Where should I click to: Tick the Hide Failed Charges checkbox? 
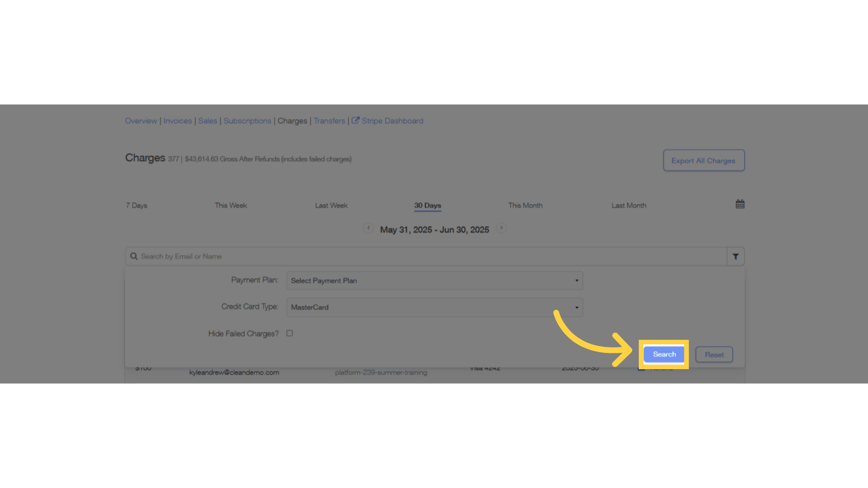(290, 333)
